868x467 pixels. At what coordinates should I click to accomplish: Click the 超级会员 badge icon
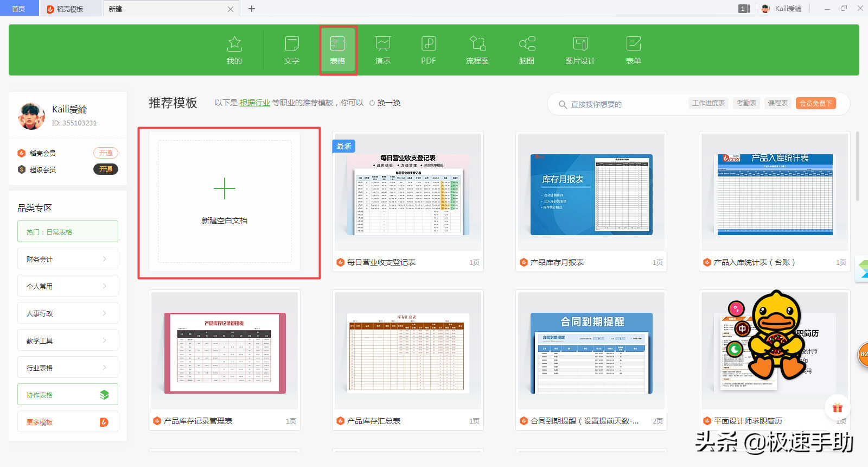click(x=22, y=169)
